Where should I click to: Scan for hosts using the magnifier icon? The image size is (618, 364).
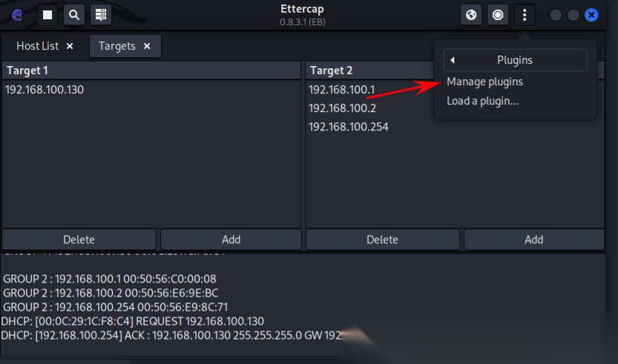point(74,15)
